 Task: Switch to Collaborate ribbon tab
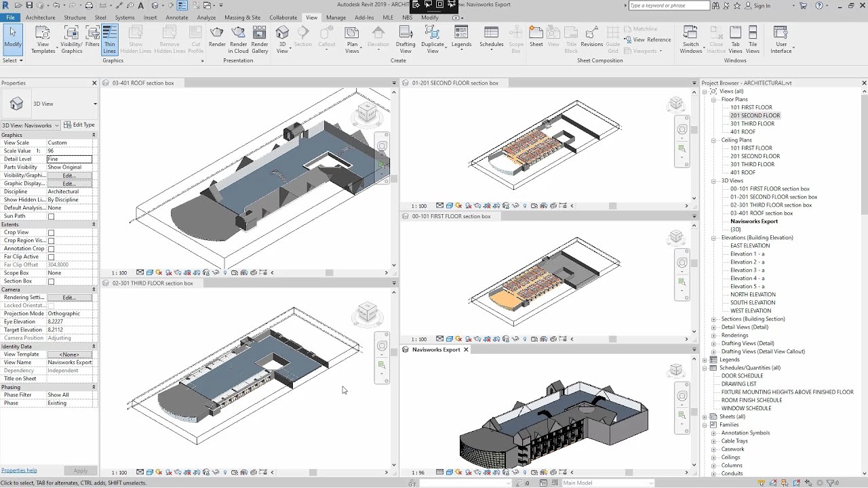pos(283,18)
